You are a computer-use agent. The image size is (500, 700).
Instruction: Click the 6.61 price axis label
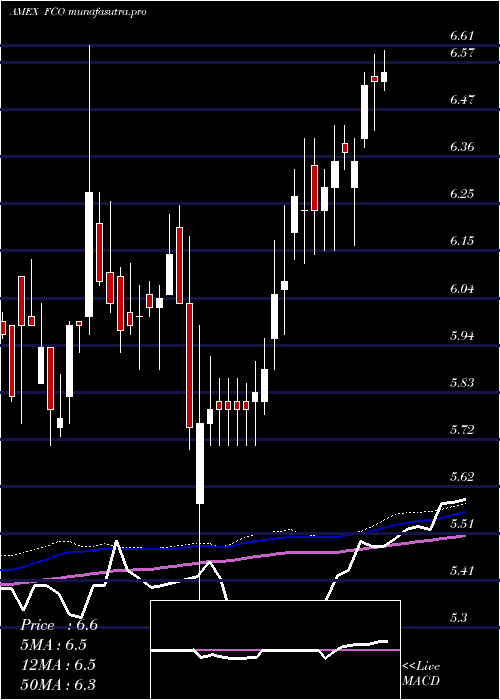tap(462, 36)
